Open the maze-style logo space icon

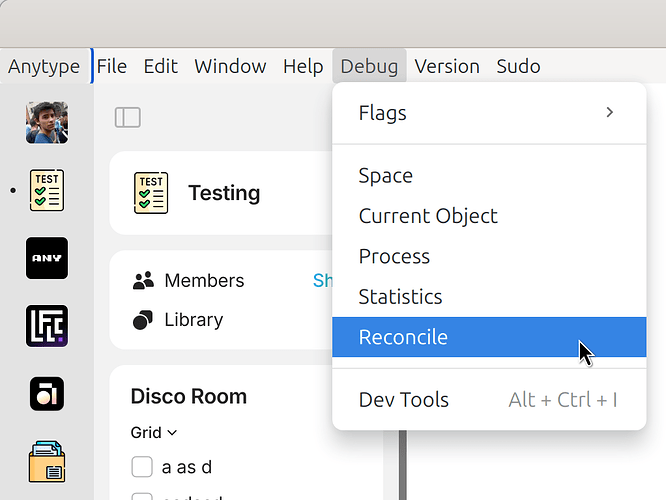tap(47, 326)
